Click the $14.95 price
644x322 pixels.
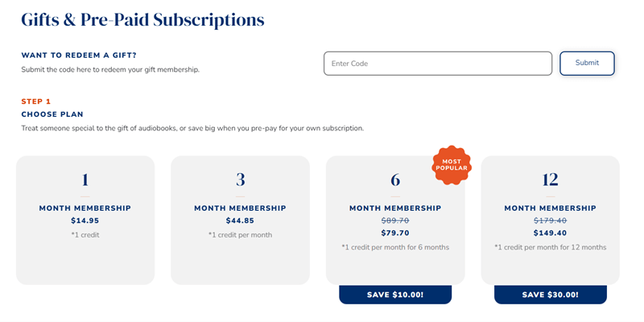click(85, 221)
